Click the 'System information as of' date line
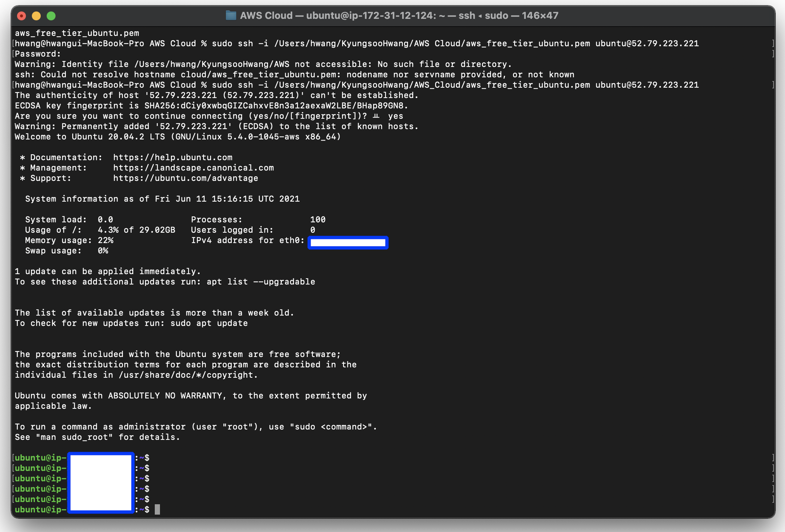The width and height of the screenshot is (785, 532). (x=162, y=199)
